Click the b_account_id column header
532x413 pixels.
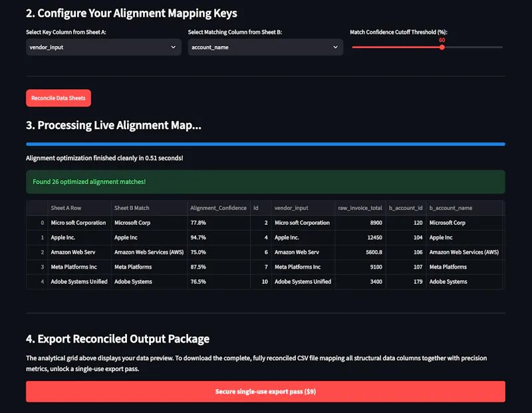[406, 208]
